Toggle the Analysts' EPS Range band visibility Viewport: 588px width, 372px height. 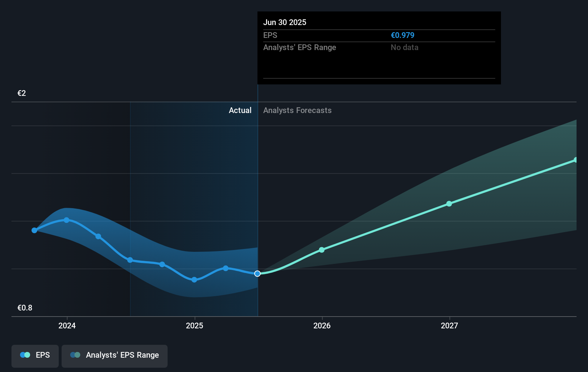click(114, 356)
